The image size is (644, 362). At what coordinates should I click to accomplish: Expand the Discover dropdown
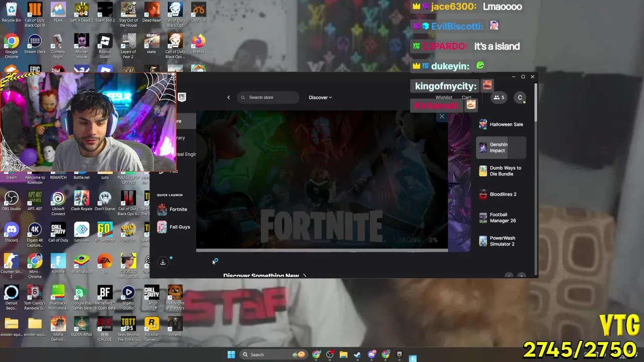(x=320, y=98)
